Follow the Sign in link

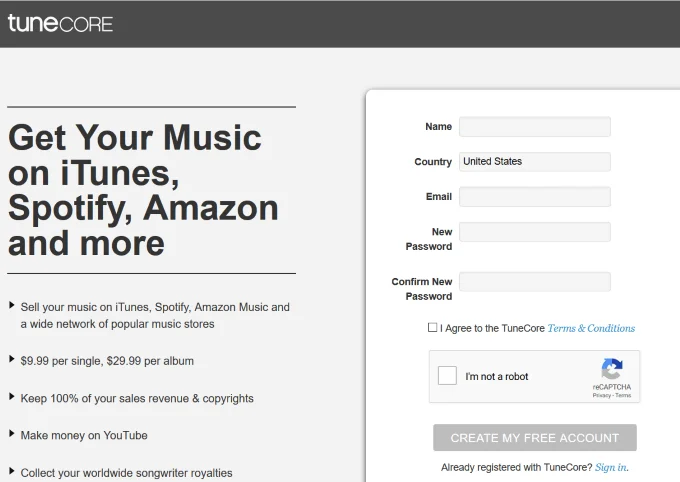(x=611, y=467)
